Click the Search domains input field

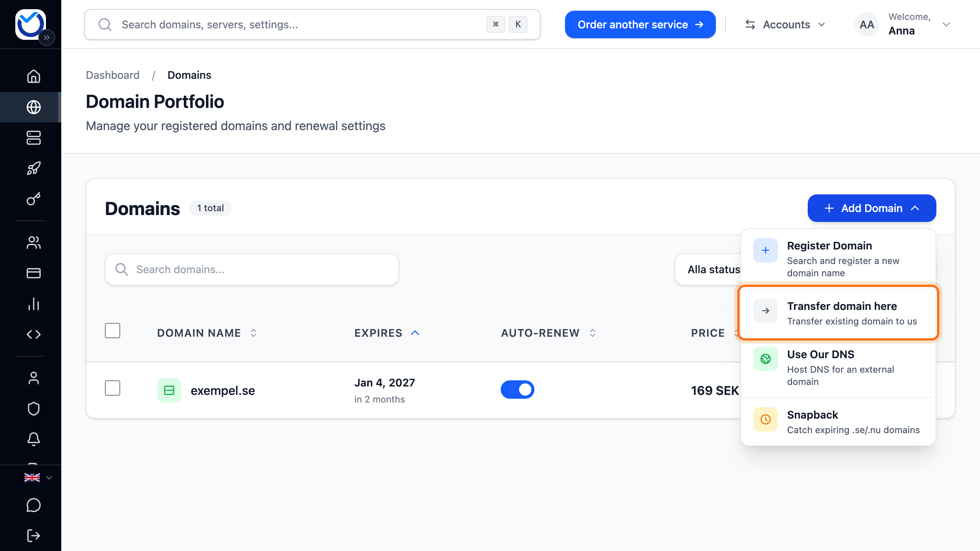pyautogui.click(x=252, y=269)
